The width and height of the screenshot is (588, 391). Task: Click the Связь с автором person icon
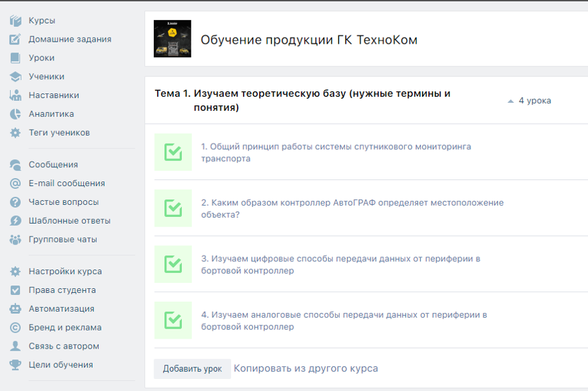coord(15,346)
